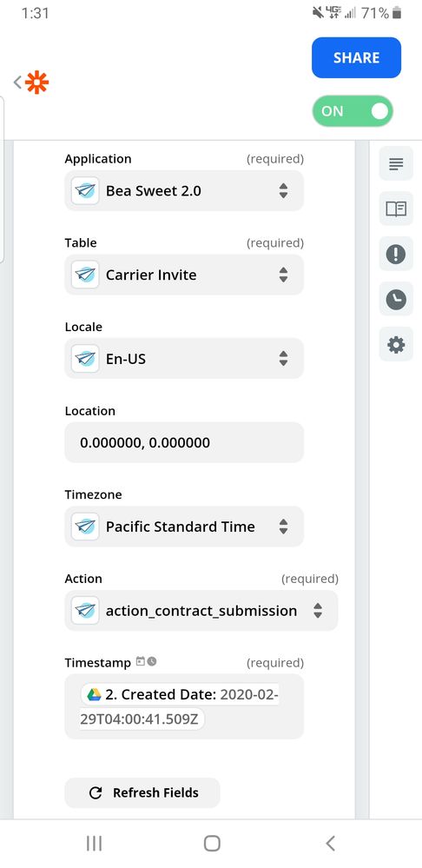
Task: Tap the Android home navigation icon
Action: coord(212,843)
